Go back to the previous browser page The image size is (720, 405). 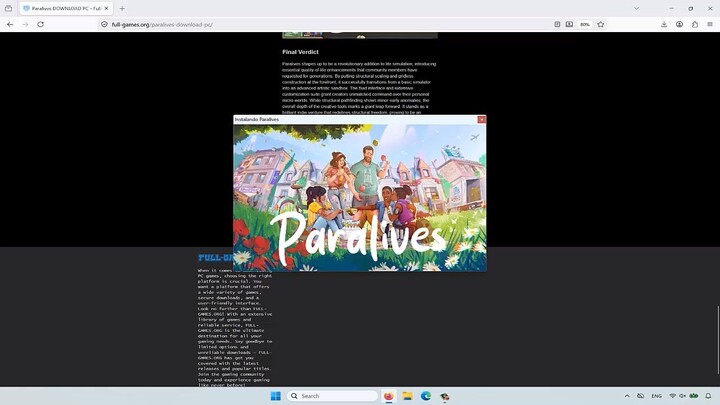[x=10, y=24]
